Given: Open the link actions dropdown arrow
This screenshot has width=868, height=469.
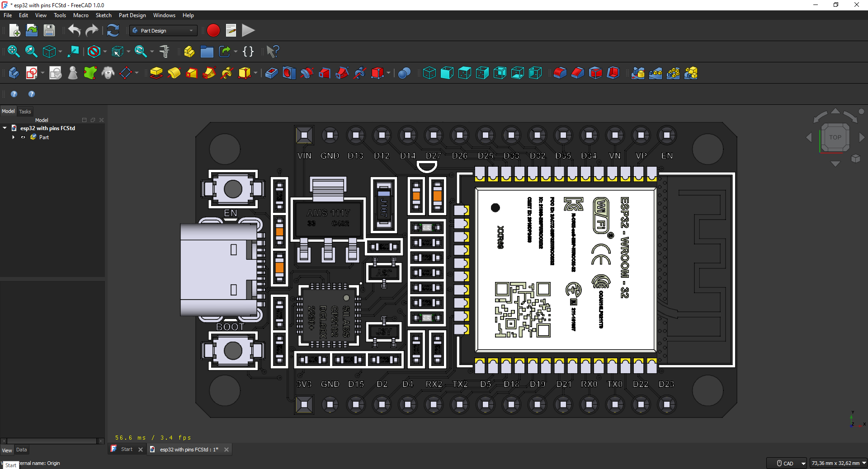Looking at the screenshot, I should [236, 52].
